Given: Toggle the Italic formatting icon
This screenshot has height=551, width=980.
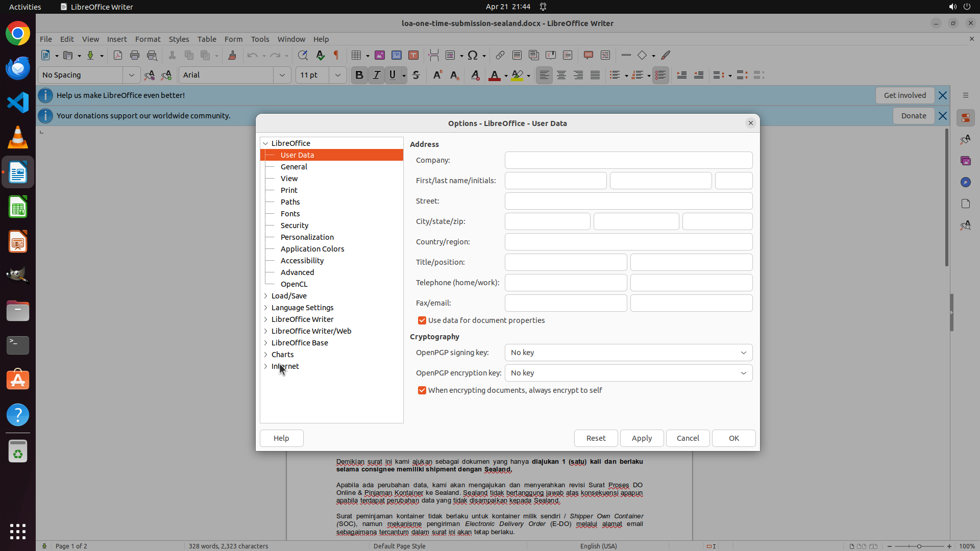Looking at the screenshot, I should coord(376,75).
